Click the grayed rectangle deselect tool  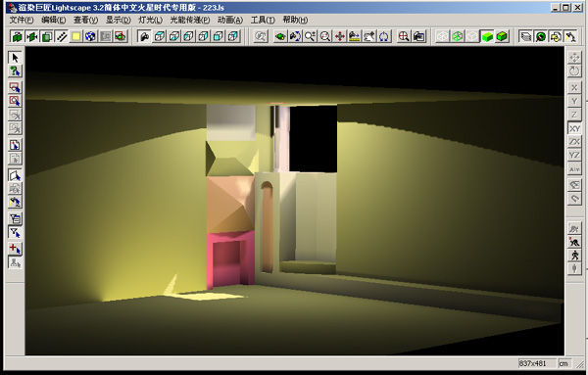click(15, 115)
